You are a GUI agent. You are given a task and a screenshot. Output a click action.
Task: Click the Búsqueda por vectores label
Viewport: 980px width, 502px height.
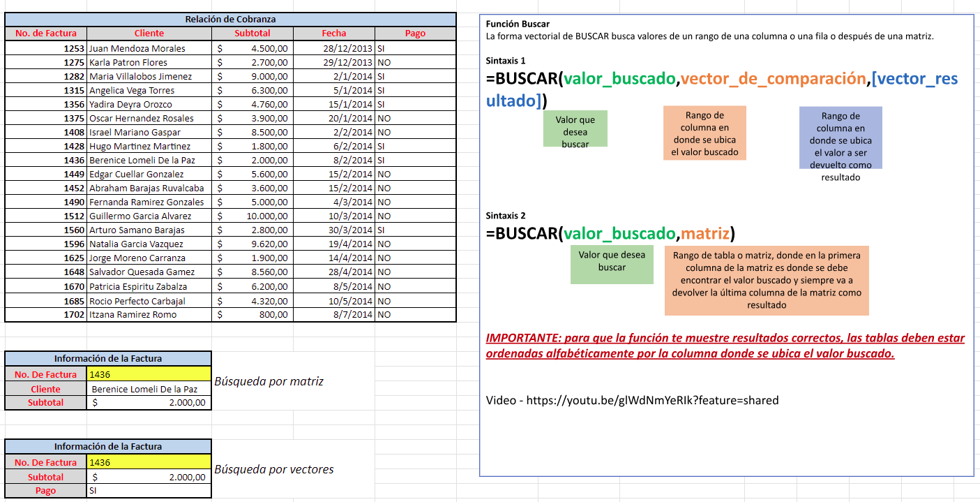[273, 469]
